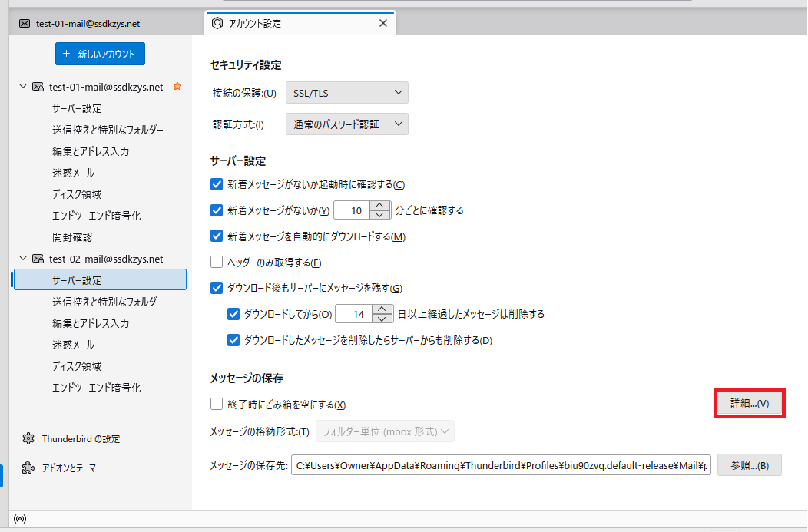Click the 詳細 button
Image resolution: width=808 pixels, height=532 pixels.
pyautogui.click(x=749, y=403)
